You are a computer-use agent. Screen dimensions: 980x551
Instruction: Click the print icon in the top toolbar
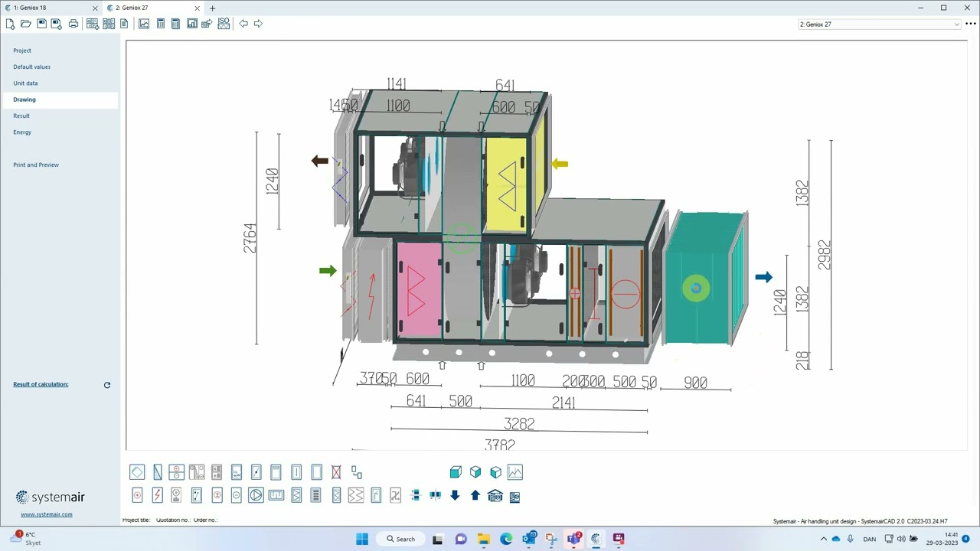coord(73,24)
